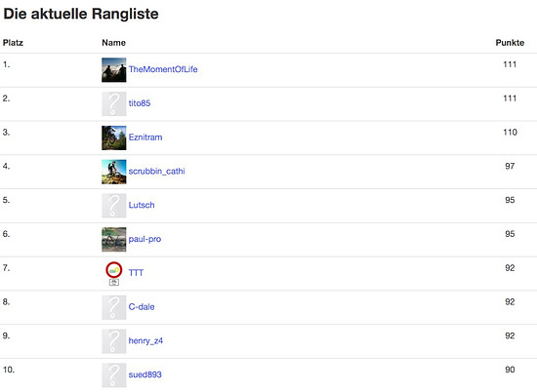537x392 pixels.
Task: Click C-dale's placeholder question-mark avatar
Action: click(x=113, y=307)
